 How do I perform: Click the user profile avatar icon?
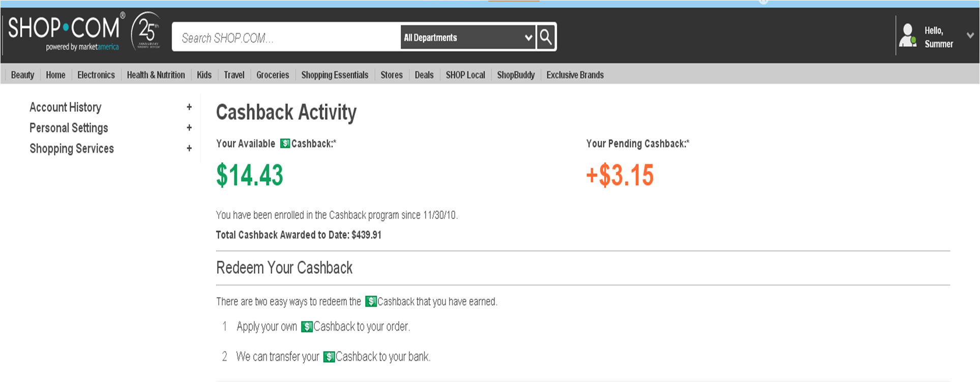coord(908,36)
